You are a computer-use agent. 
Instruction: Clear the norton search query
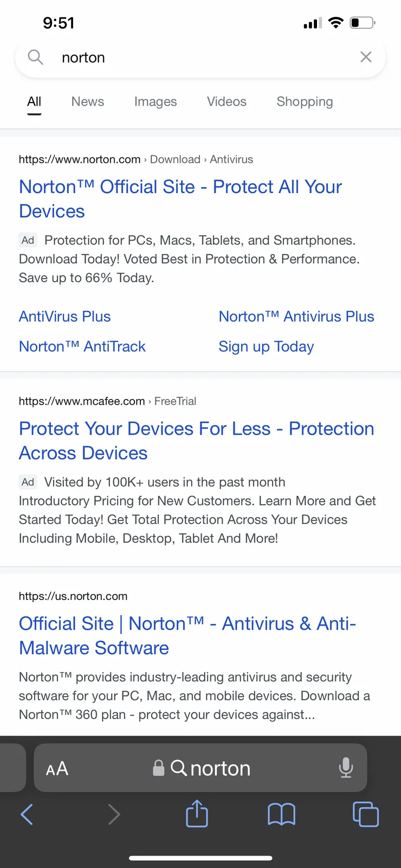[366, 57]
